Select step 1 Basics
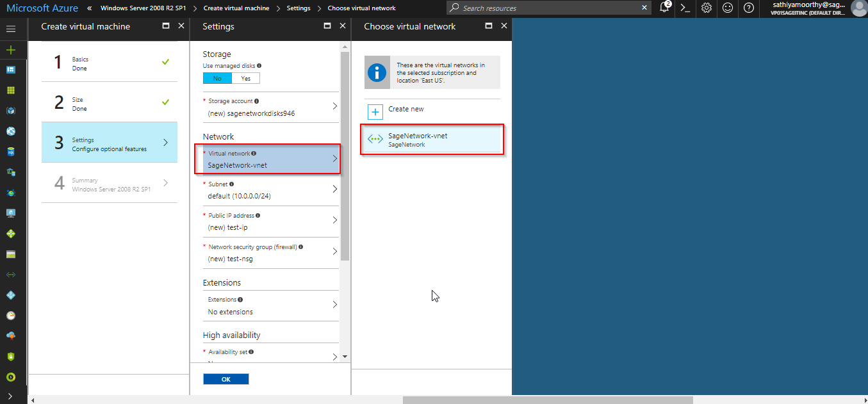868x404 pixels. pos(109,63)
